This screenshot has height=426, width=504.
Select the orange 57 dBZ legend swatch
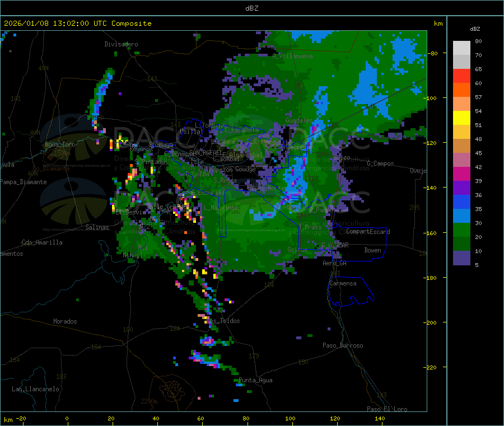tap(461, 90)
